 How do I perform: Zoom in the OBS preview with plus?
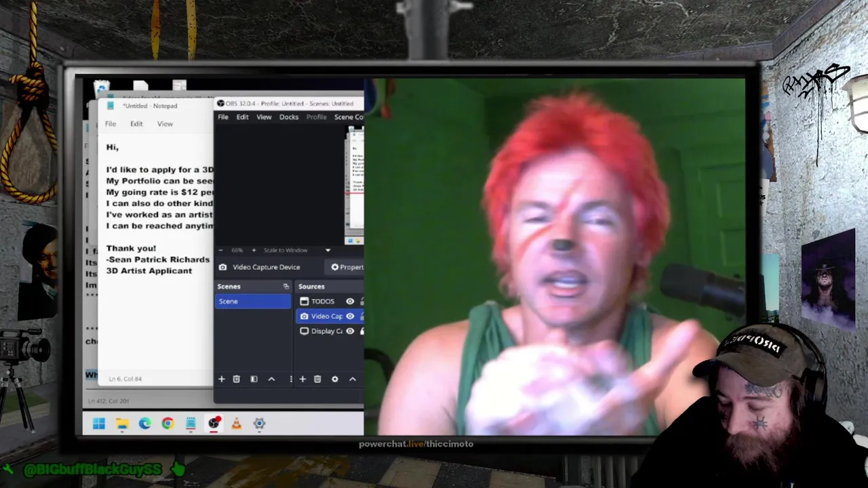click(254, 250)
